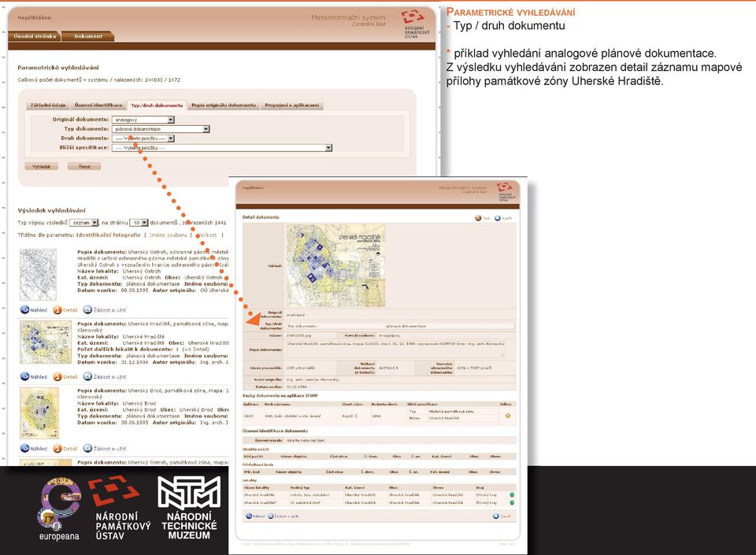Click large map preview in detail window

[x=335, y=265]
